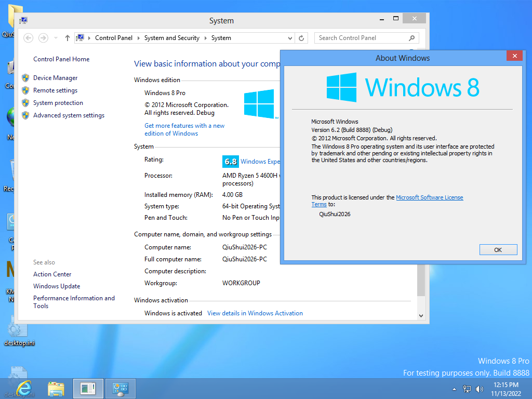Select System and Security breadcrumb
The image size is (532, 399).
tap(171, 38)
